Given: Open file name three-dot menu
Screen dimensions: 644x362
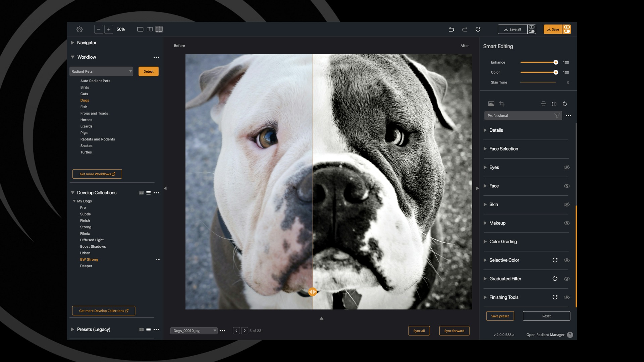Looking at the screenshot, I should point(222,331).
